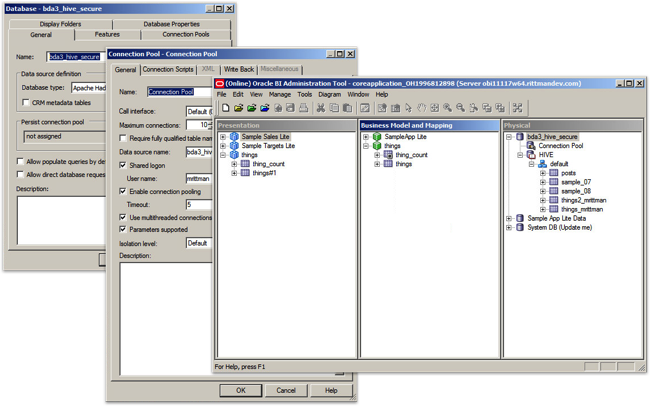This screenshot has width=650, height=406.
Task: Enable Require fully qualified table names
Action: pyautogui.click(x=123, y=138)
